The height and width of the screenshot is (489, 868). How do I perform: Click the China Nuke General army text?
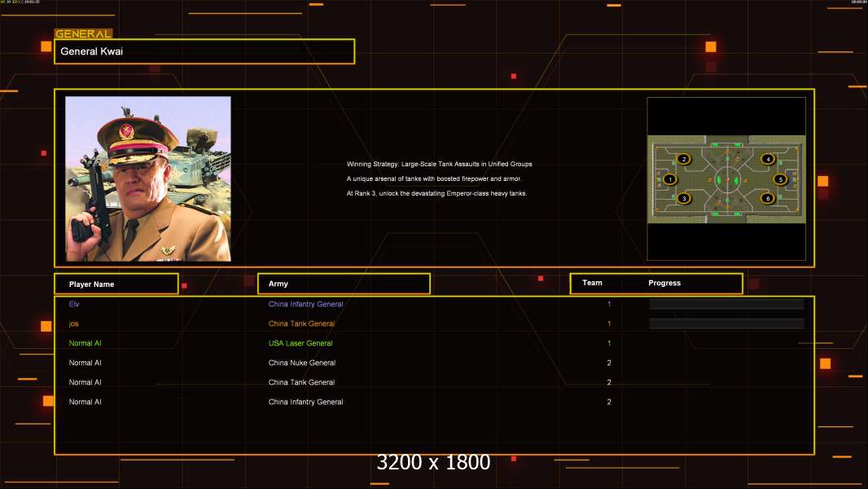tap(302, 363)
